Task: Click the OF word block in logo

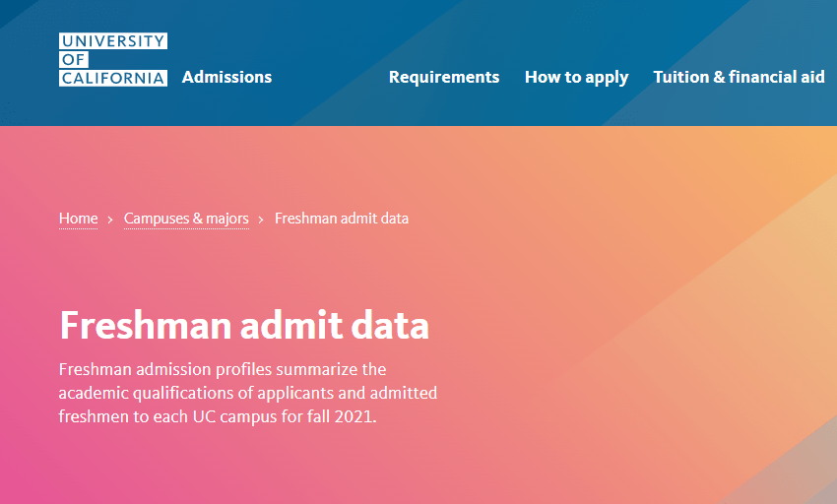Action: point(74,59)
